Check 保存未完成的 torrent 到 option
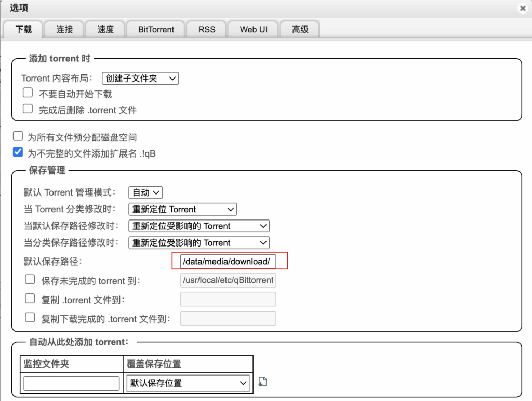 [x=30, y=280]
